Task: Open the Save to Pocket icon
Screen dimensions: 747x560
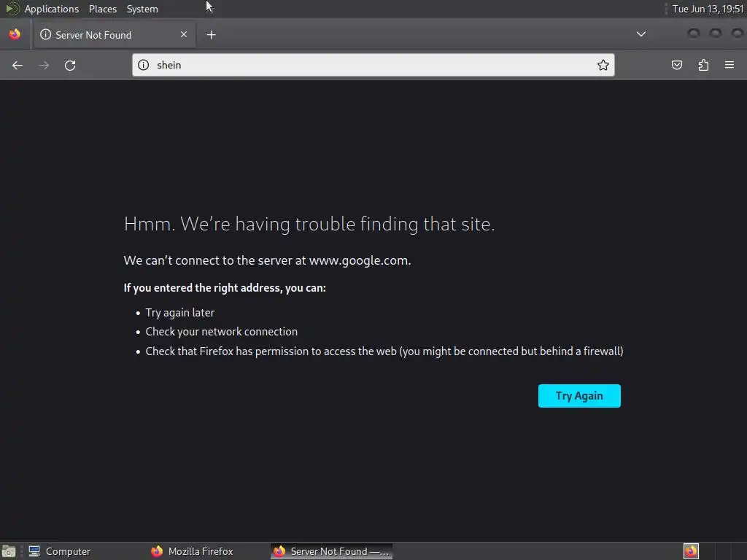Action: pos(677,65)
